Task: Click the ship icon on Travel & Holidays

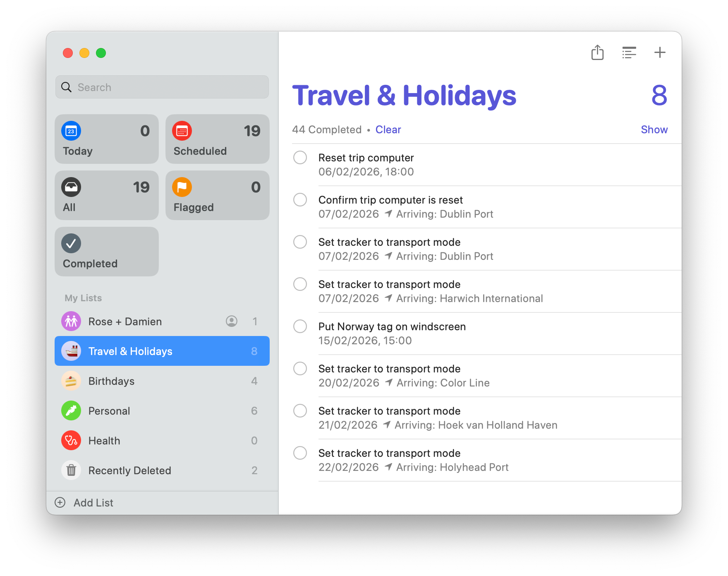Action: pyautogui.click(x=71, y=351)
